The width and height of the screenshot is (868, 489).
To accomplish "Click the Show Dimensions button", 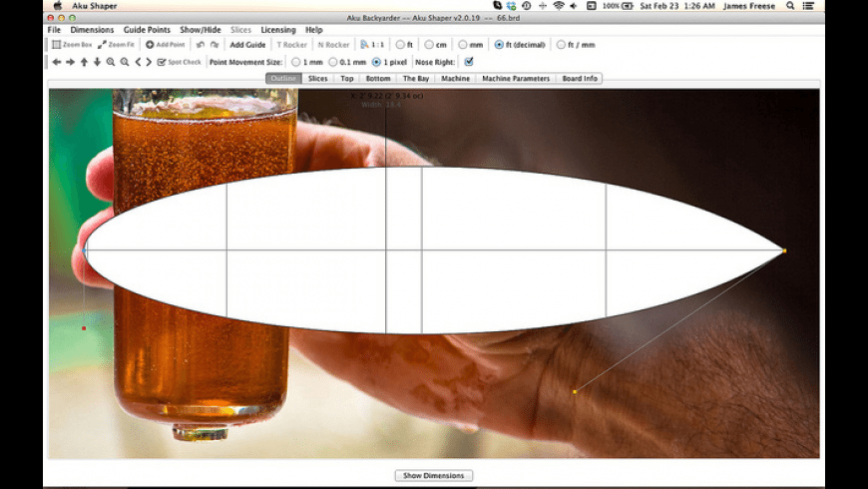I will (433, 476).
